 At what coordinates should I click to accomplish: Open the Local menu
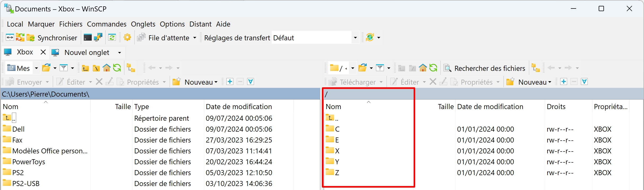15,24
